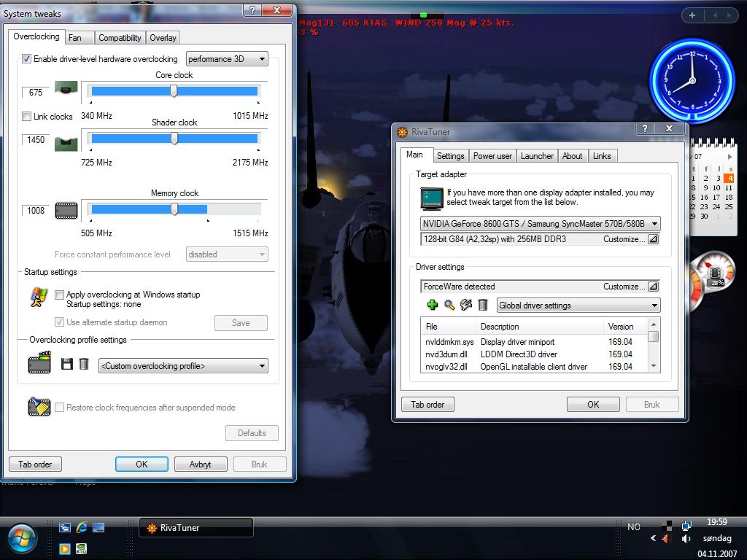Switch to the Settings tab in RivaTuner
This screenshot has height=560, width=747.
(450, 156)
